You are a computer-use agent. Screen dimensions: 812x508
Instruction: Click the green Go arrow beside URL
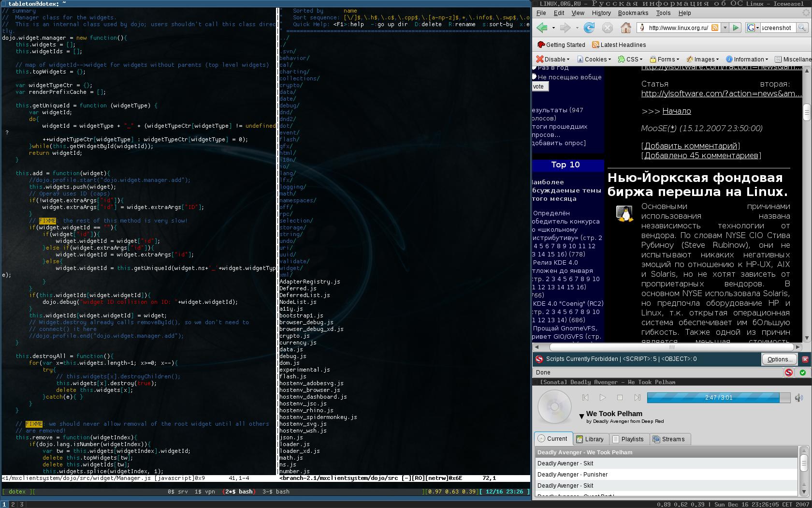(x=736, y=28)
